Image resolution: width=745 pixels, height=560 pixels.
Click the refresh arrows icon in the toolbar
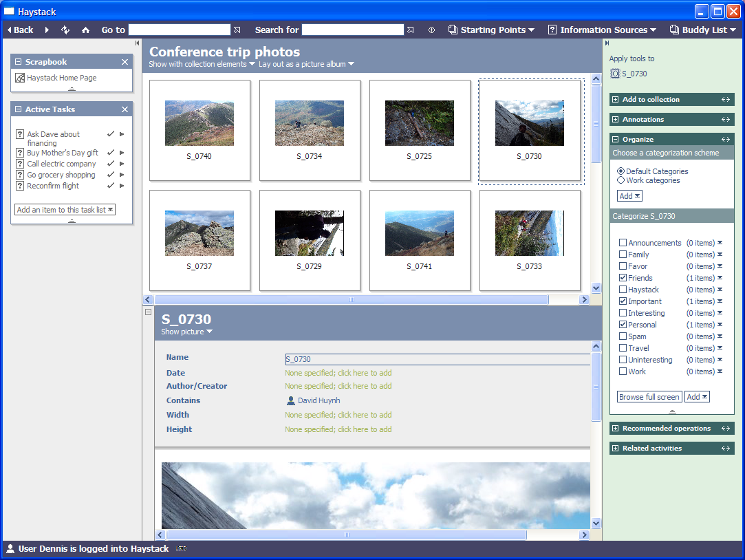coord(65,30)
